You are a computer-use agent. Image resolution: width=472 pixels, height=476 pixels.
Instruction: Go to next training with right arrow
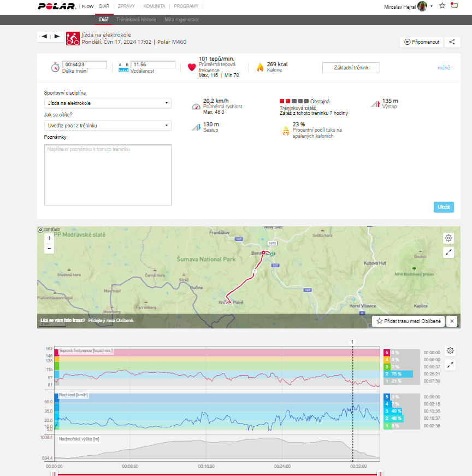[x=57, y=37]
